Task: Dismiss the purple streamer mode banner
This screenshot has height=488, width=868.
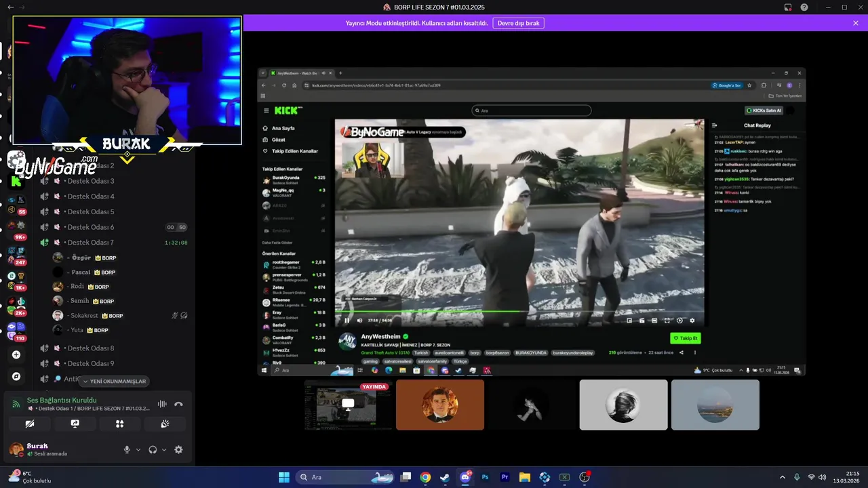Action: click(x=856, y=23)
